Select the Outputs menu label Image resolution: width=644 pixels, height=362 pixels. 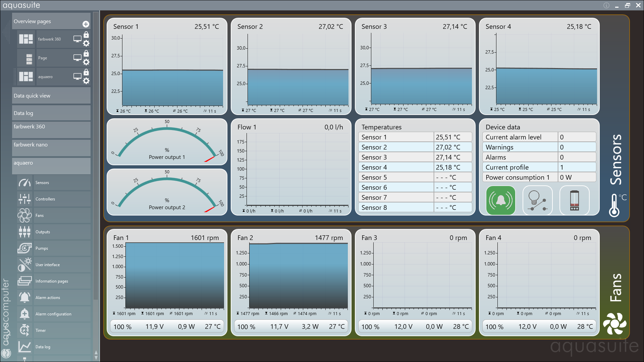pos(43,232)
